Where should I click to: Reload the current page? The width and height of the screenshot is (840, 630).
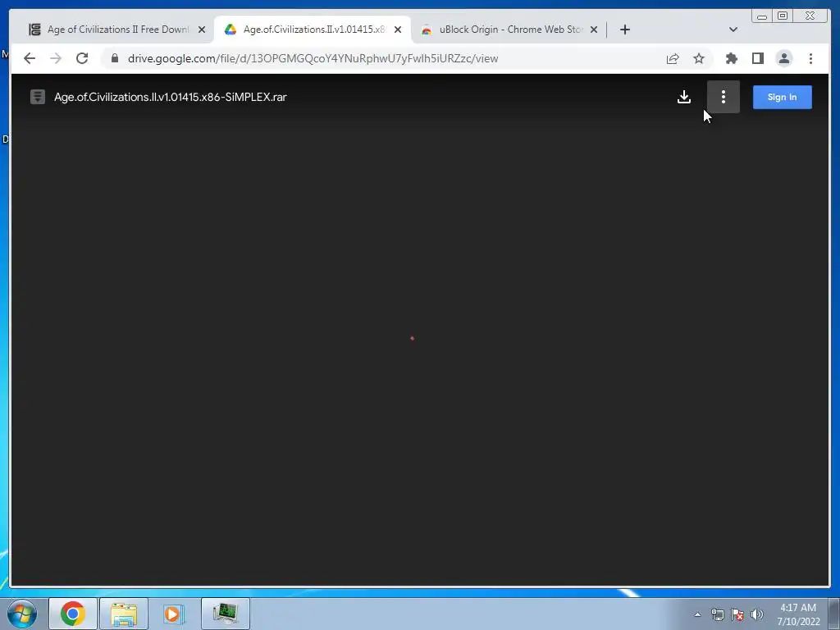[82, 58]
